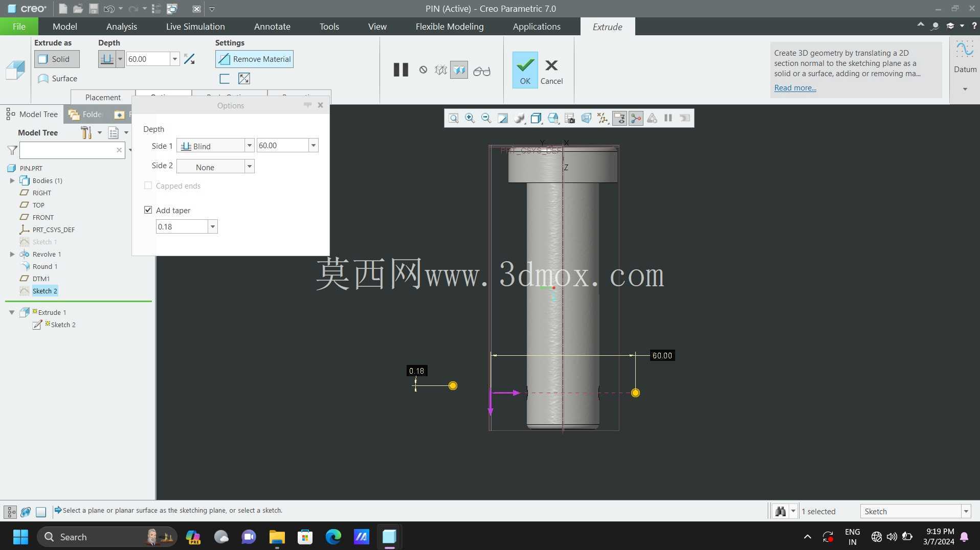This screenshot has height=550, width=980.
Task: Select the No Preview icon
Action: click(x=423, y=70)
